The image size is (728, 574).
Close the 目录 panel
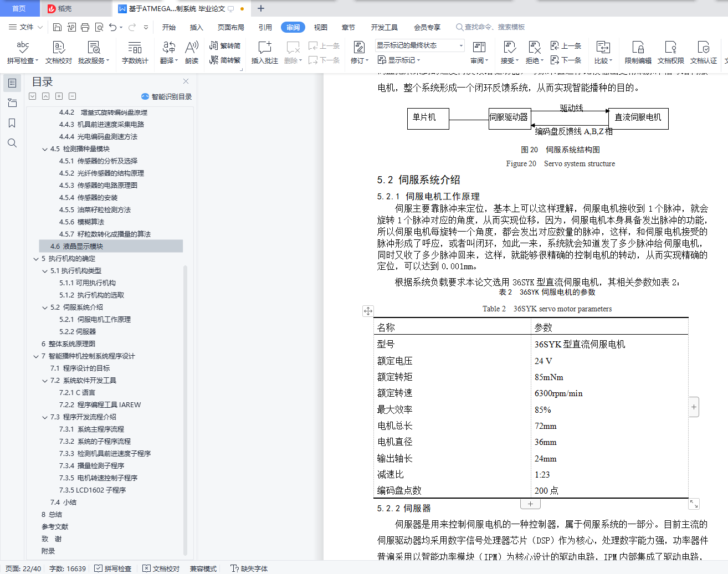pos(186,81)
